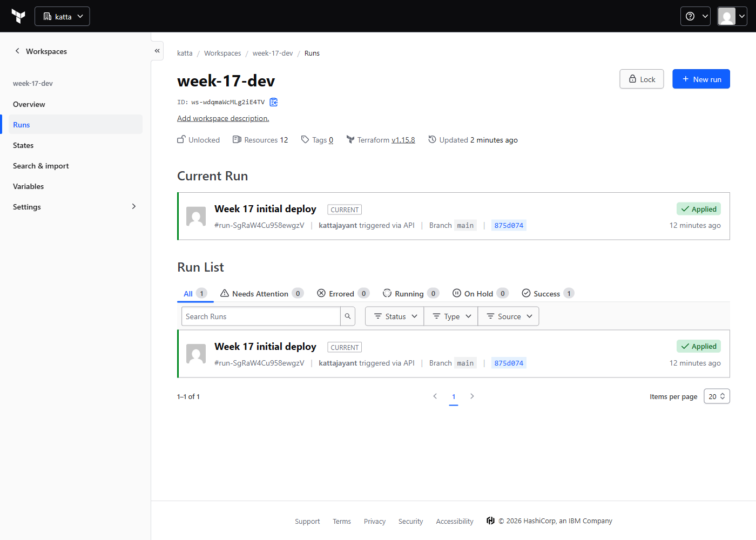
Task: Open the Status filter dropdown
Action: 395,316
